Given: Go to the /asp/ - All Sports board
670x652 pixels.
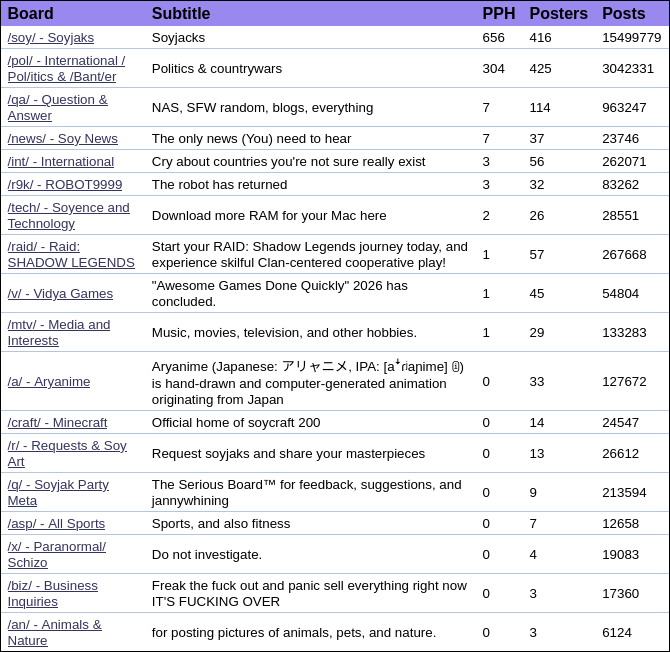Looking at the screenshot, I should pos(56,524).
